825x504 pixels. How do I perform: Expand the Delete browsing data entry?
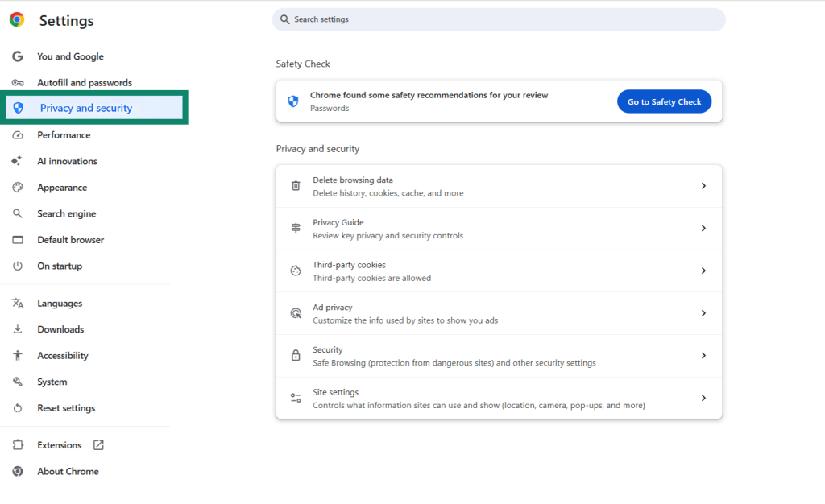(703, 185)
